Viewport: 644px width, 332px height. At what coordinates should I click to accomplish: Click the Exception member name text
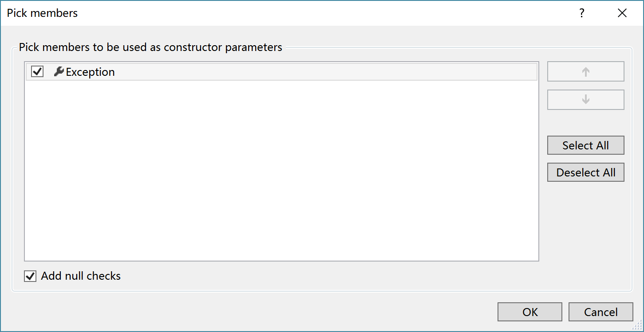pos(90,72)
